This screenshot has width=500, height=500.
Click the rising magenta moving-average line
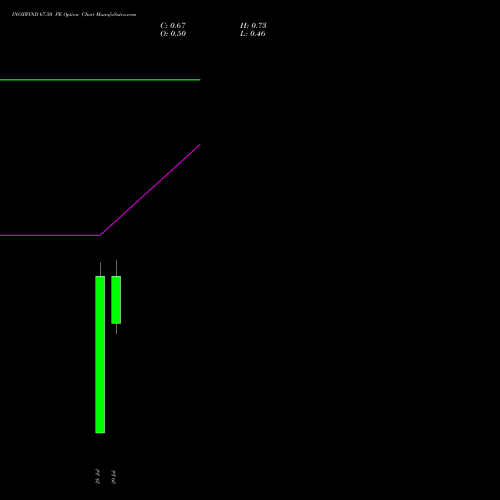pyautogui.click(x=150, y=190)
